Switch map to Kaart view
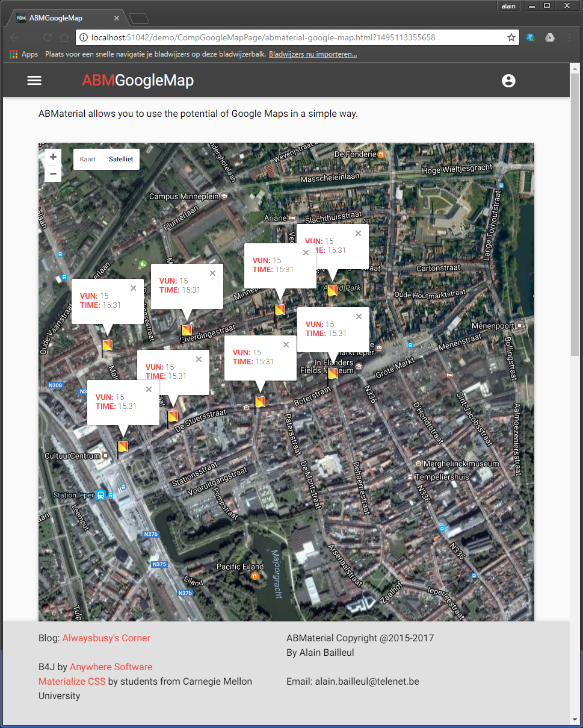Screen dimensions: 583x728 (88, 160)
